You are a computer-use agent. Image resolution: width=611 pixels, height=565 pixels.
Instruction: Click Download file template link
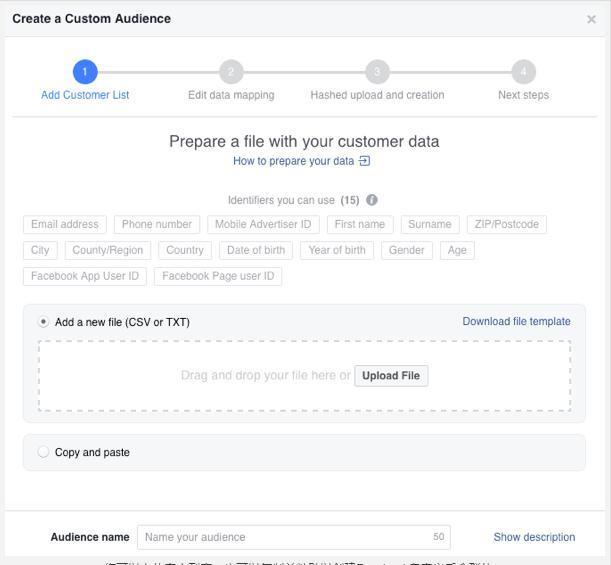coord(516,321)
